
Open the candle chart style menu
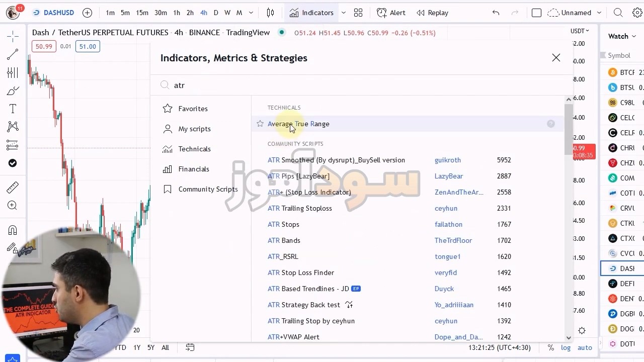tap(270, 13)
